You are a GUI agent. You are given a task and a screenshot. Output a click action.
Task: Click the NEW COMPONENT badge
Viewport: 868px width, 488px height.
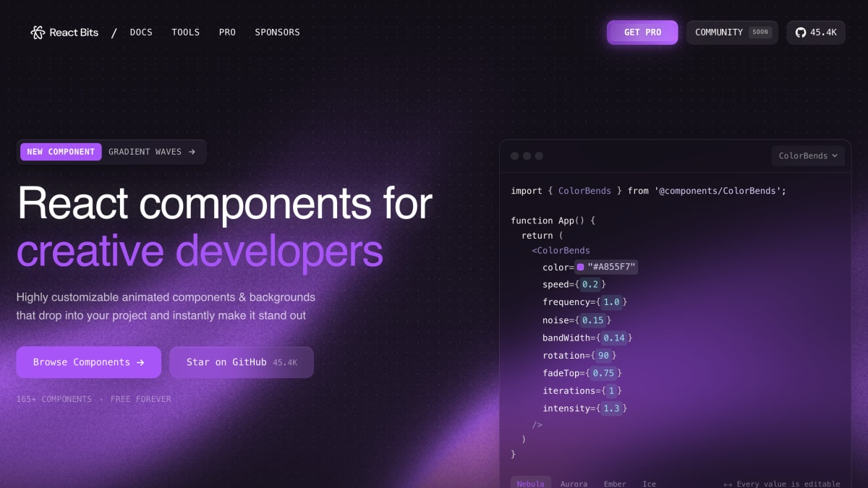(x=61, y=152)
